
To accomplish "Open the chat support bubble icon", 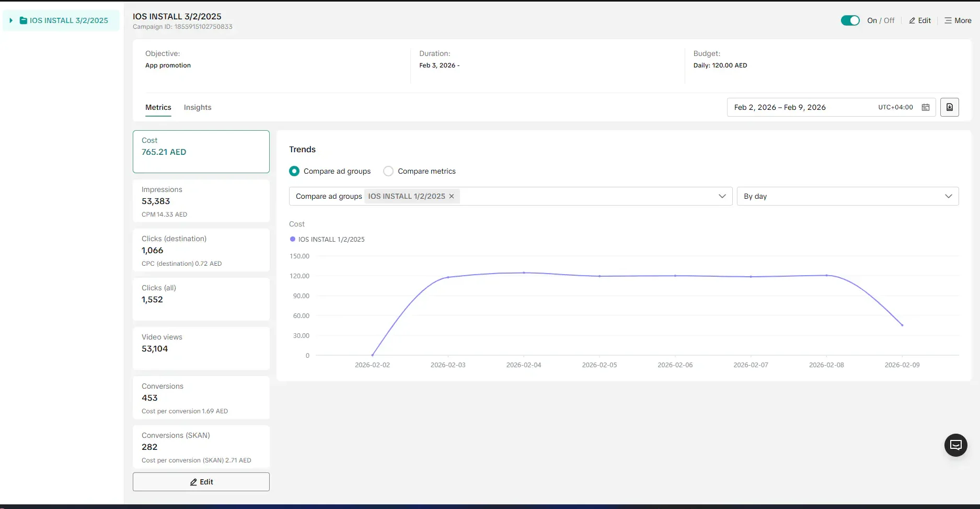I will [956, 445].
